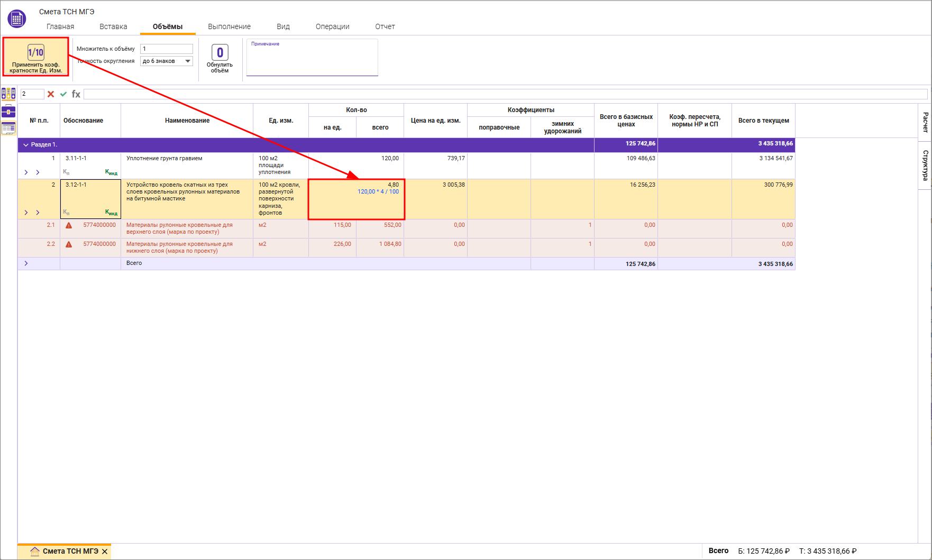Collapse the Раздел 1 section
The width and height of the screenshot is (932, 560).
tap(26, 145)
